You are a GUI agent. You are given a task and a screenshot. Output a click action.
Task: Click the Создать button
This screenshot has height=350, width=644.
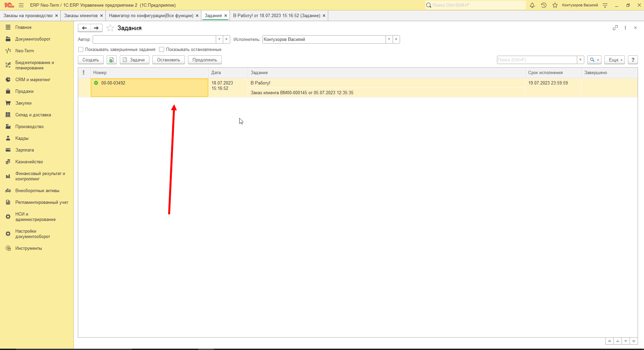91,60
